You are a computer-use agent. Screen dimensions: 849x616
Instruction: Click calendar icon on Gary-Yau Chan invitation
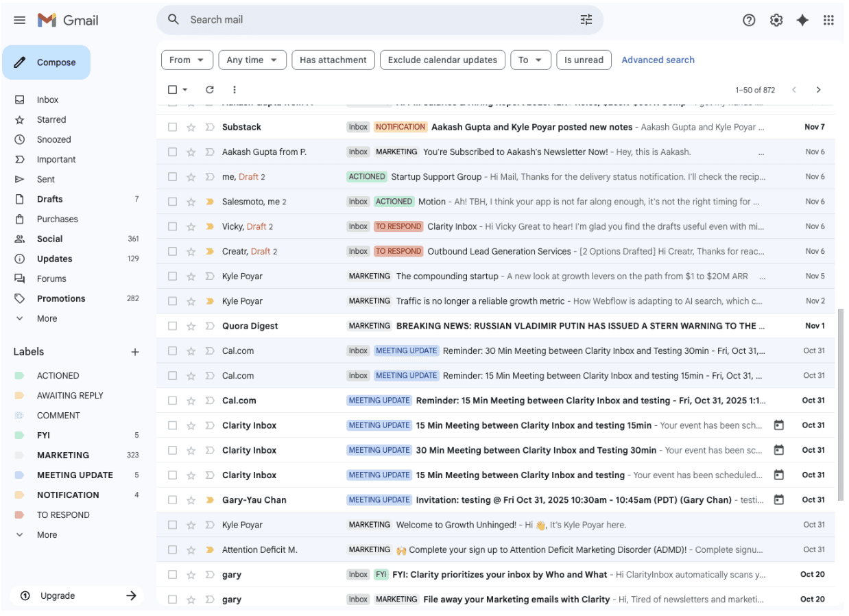(x=778, y=499)
